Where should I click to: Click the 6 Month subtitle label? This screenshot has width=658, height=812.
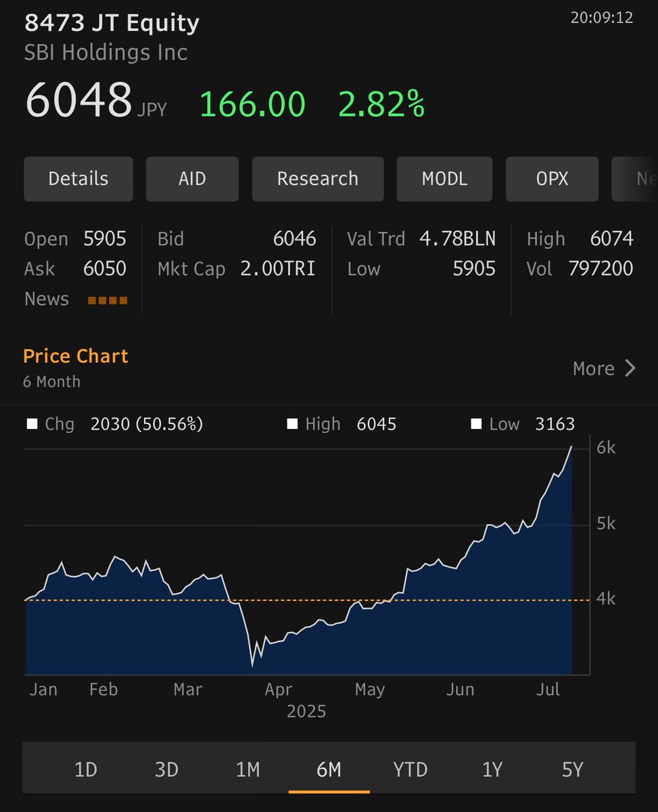[52, 382]
